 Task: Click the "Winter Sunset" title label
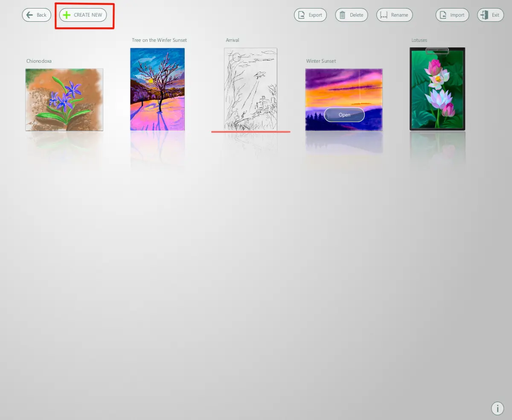[321, 61]
